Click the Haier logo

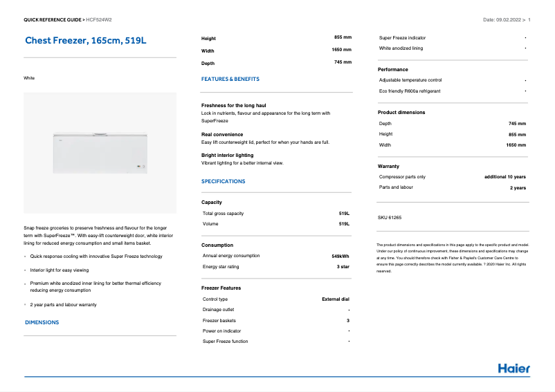coord(513,368)
